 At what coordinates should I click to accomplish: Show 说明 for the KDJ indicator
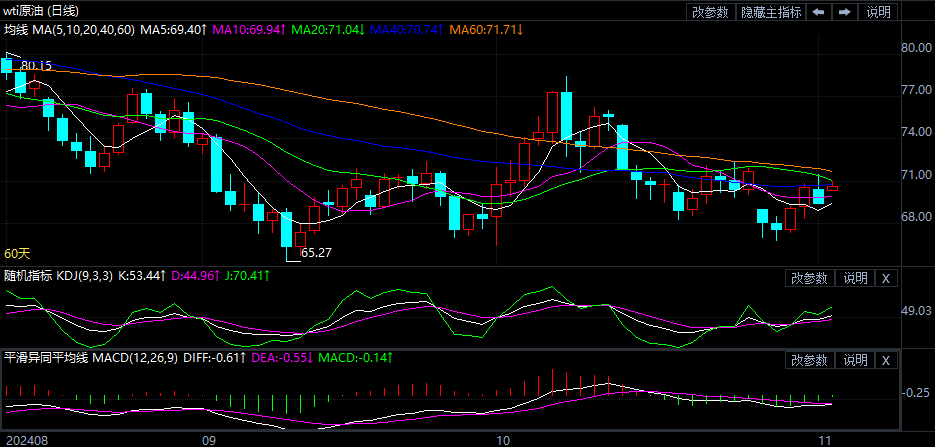click(855, 277)
